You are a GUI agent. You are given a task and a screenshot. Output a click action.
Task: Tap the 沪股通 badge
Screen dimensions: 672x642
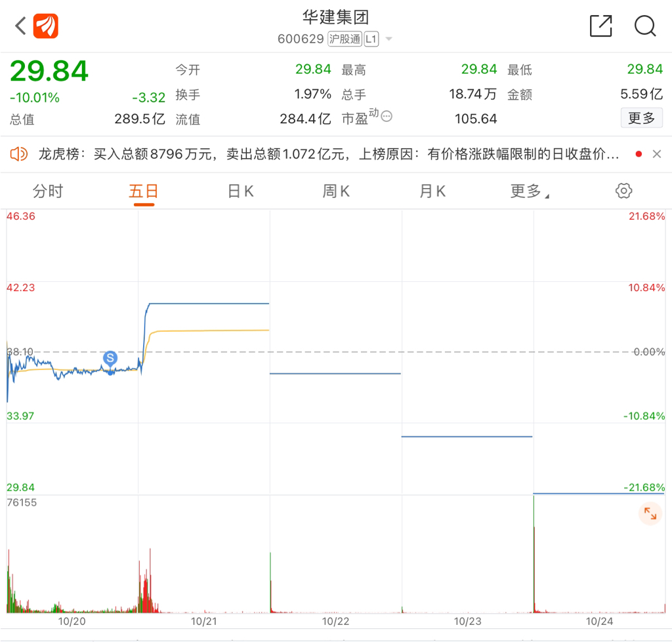[345, 39]
